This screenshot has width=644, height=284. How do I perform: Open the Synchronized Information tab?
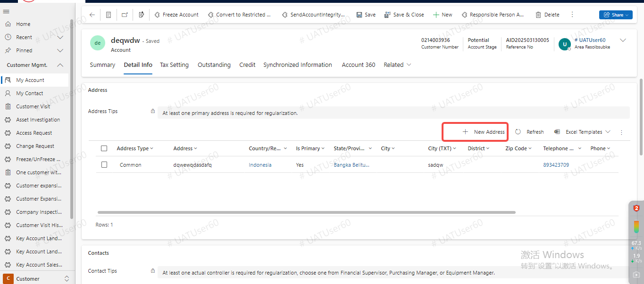click(x=298, y=65)
